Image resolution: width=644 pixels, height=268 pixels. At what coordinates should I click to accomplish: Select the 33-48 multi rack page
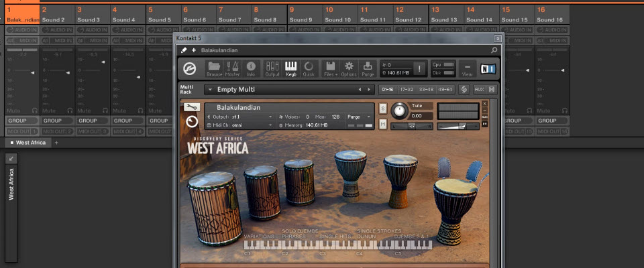point(425,90)
